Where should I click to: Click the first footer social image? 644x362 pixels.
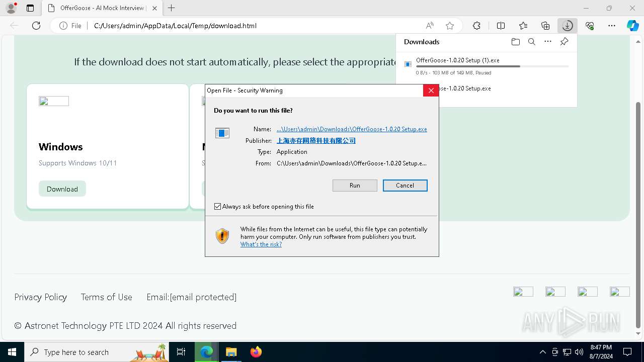[523, 292]
